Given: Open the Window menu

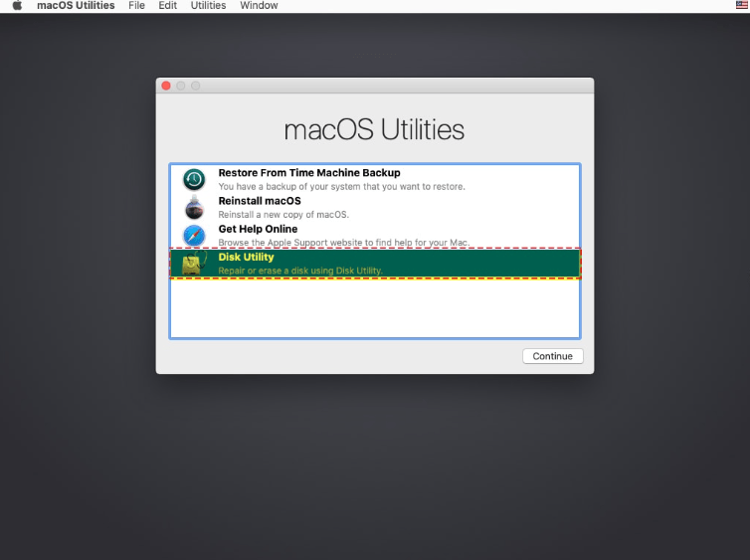Looking at the screenshot, I should [259, 6].
